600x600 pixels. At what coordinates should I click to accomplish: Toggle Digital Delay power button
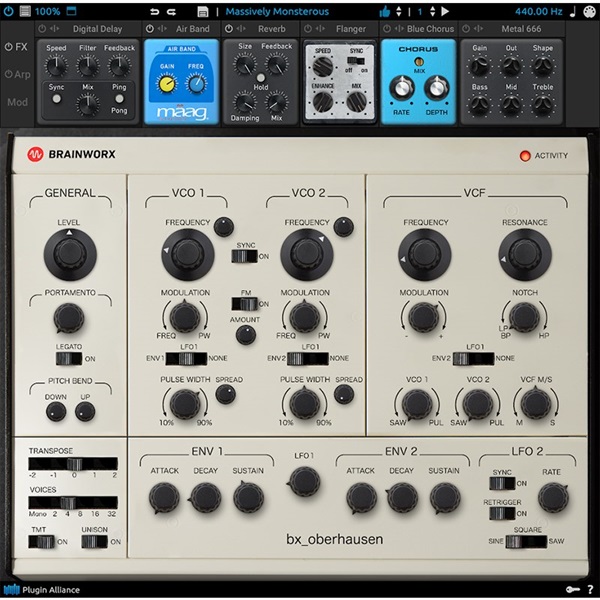pos(42,29)
